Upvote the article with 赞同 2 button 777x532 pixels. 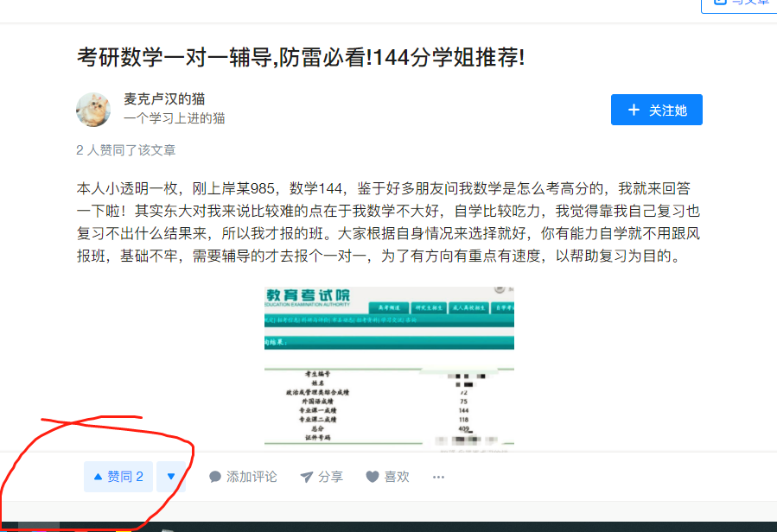tap(118, 477)
